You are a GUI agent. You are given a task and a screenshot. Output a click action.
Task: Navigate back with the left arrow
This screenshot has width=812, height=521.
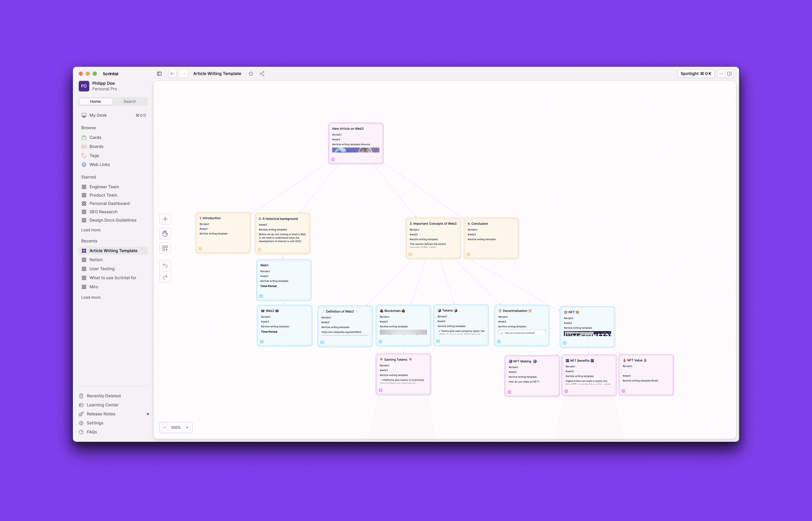[172, 74]
